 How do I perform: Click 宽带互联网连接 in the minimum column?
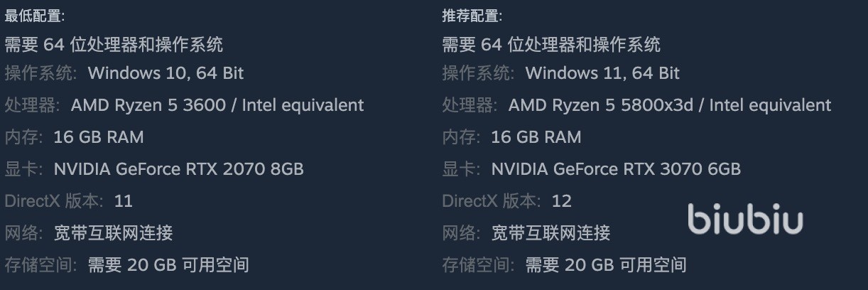click(114, 233)
